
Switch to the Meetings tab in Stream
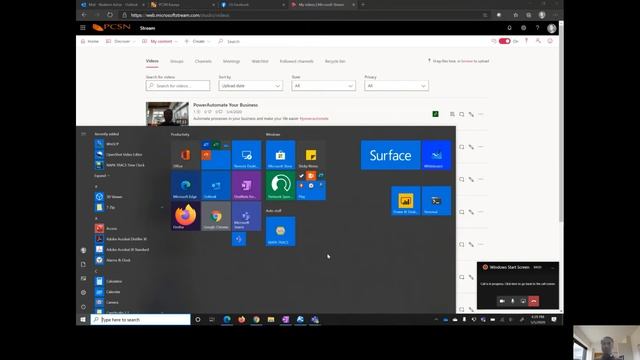[x=231, y=61]
